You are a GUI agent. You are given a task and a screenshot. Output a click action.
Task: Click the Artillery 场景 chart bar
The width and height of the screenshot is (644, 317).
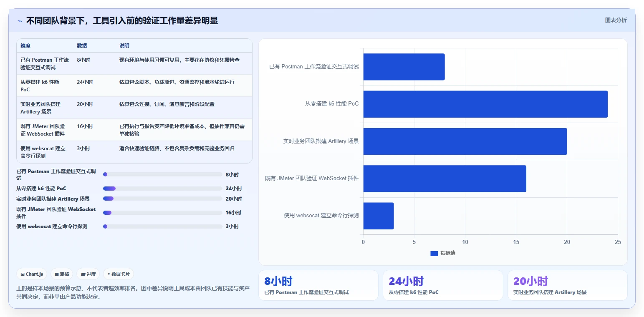pyautogui.click(x=465, y=141)
